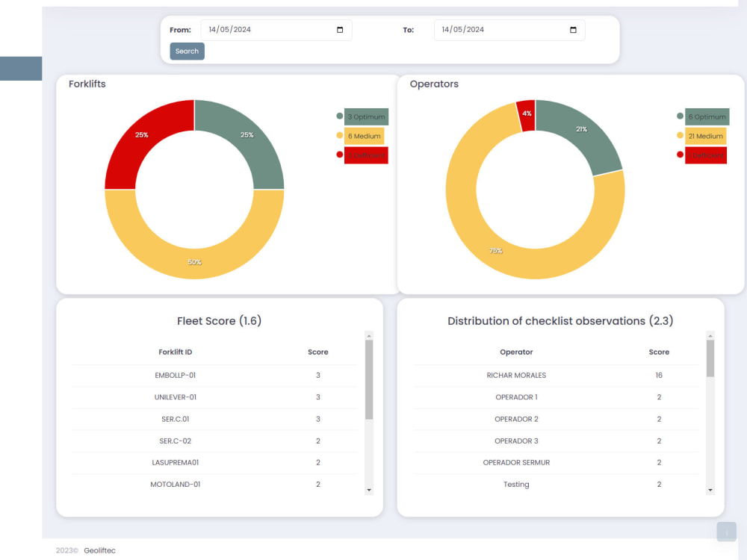
Task: Open the To date calendar picker icon
Action: pyautogui.click(x=573, y=30)
